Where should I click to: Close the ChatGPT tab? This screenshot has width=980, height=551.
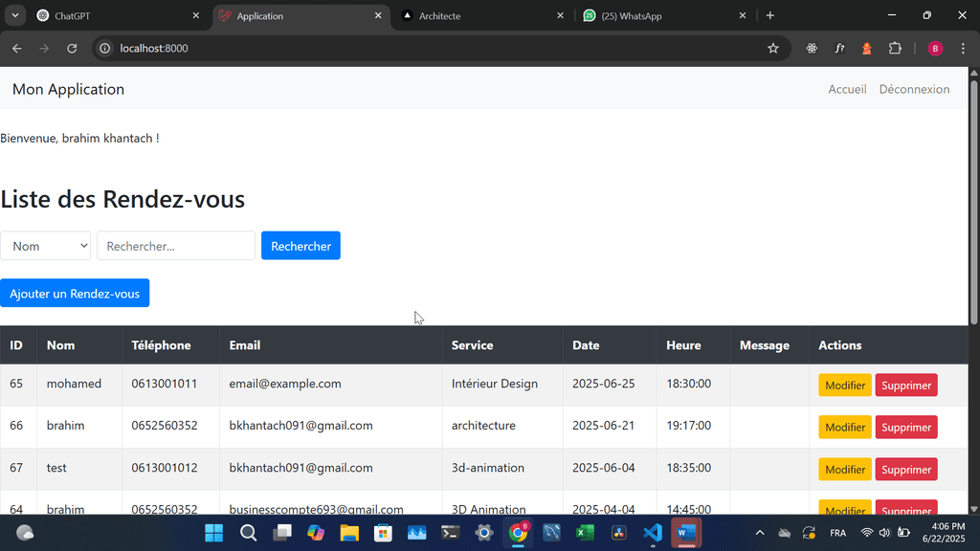[195, 15]
